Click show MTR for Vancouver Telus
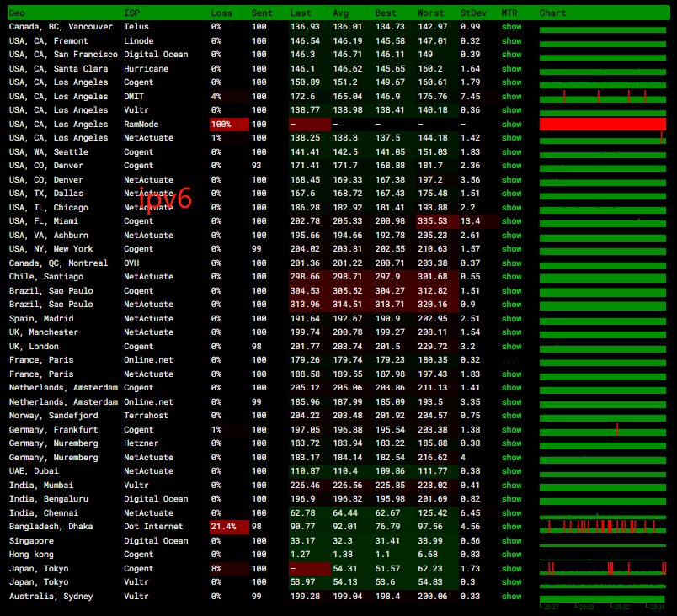The image size is (677, 616). click(512, 27)
